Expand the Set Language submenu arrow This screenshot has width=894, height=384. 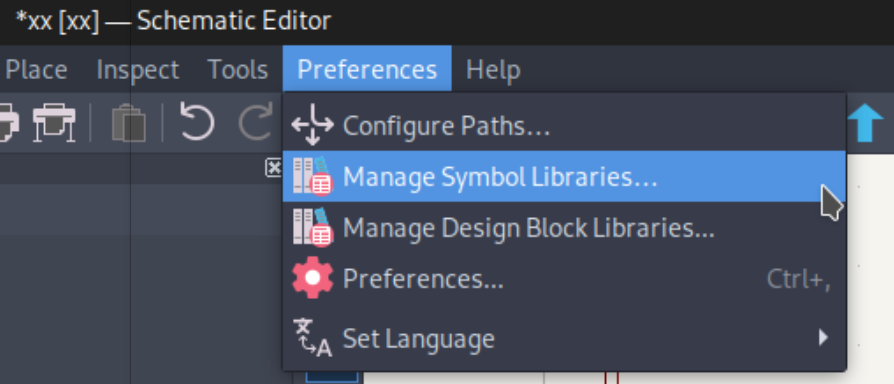point(823,337)
